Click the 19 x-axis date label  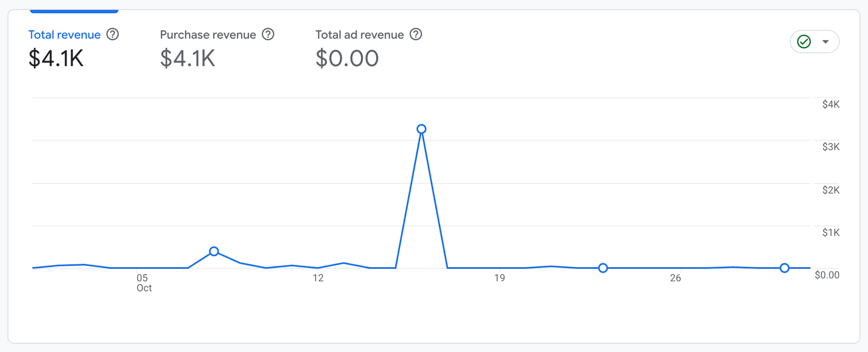pos(499,278)
